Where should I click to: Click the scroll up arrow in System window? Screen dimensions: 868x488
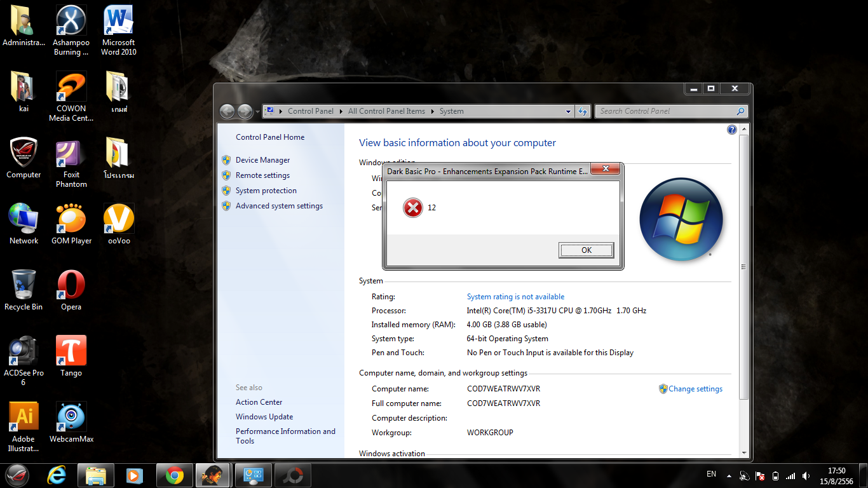click(745, 129)
